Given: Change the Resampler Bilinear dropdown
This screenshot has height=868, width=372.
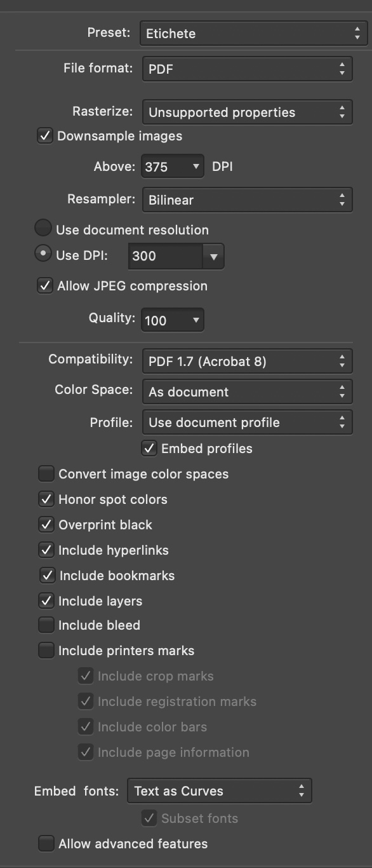Looking at the screenshot, I should coord(247,200).
